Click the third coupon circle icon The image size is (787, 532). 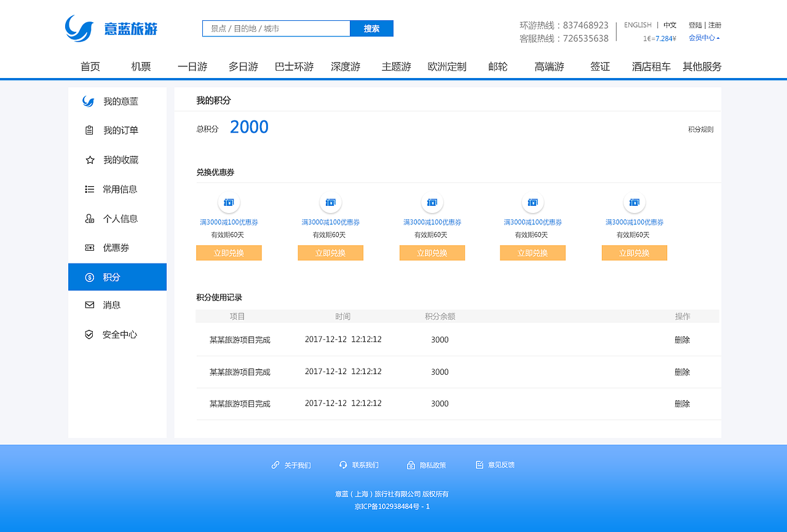tap(432, 203)
